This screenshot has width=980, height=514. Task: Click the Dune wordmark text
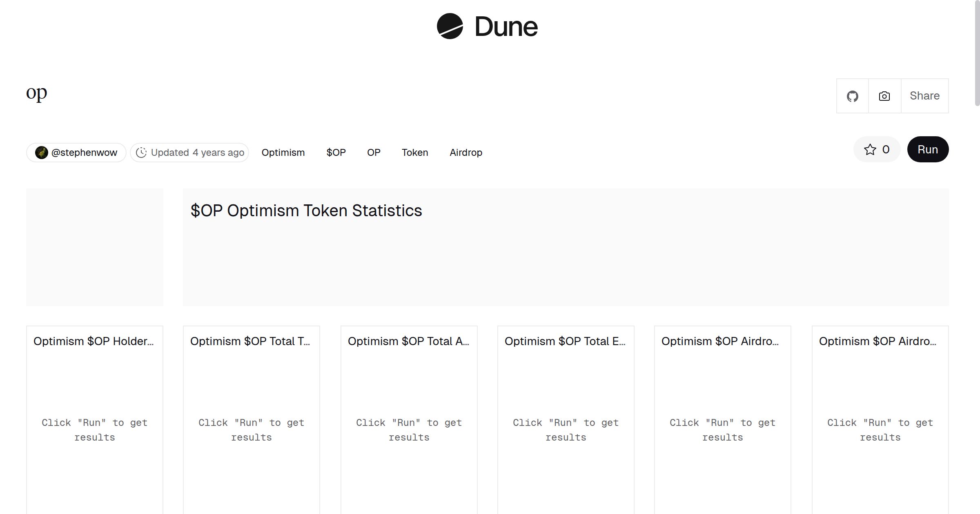coord(506,27)
